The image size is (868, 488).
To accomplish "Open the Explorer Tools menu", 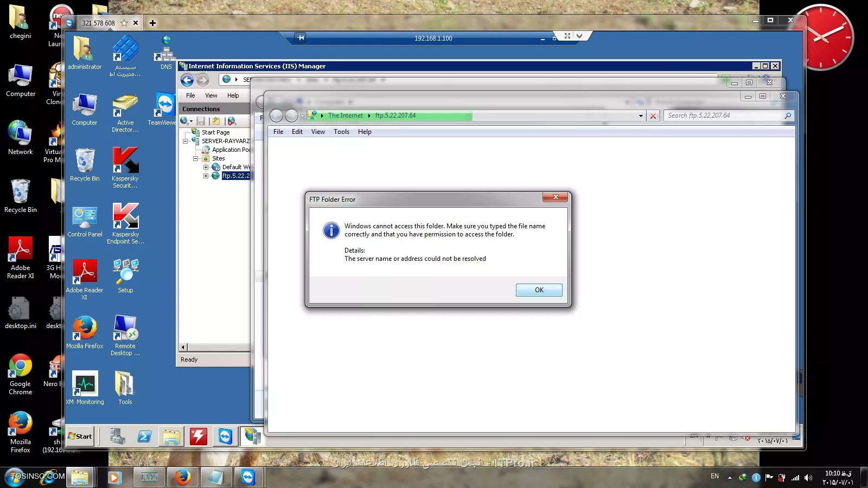I will pos(341,132).
